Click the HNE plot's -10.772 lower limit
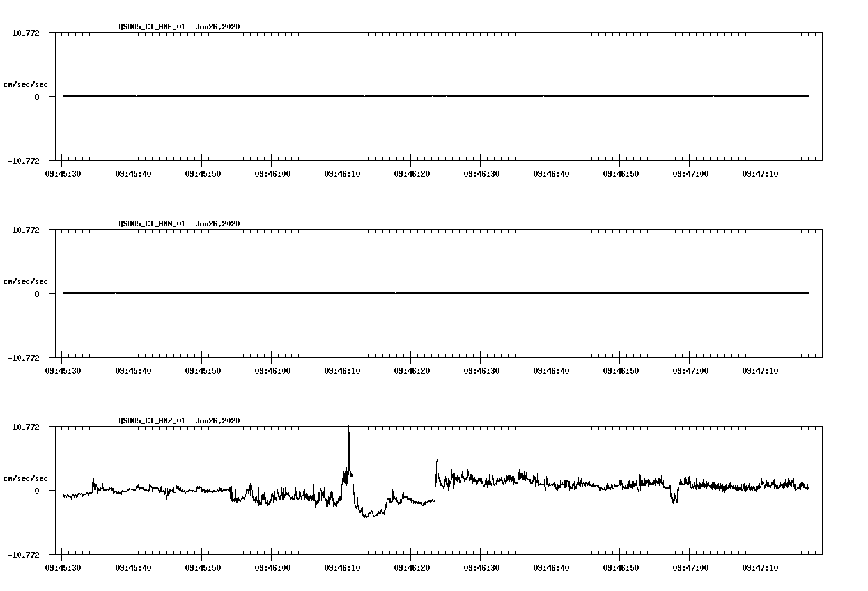This screenshot has height=591, width=868. 24,161
